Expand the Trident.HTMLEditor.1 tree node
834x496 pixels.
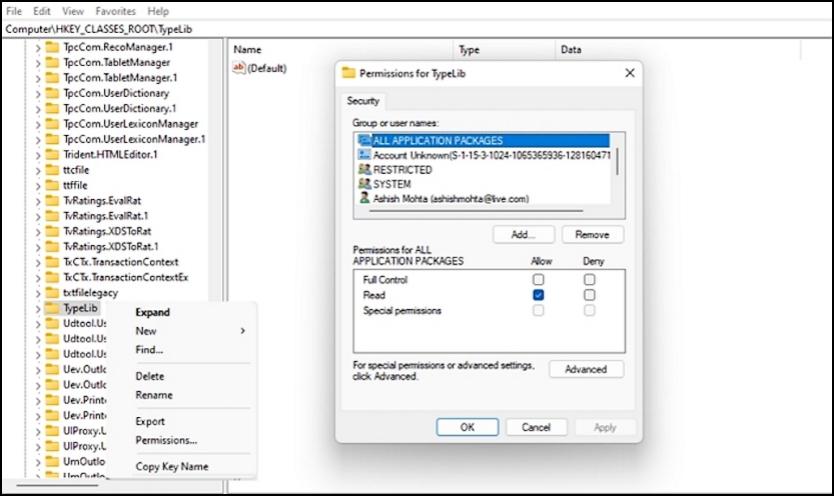coord(39,155)
